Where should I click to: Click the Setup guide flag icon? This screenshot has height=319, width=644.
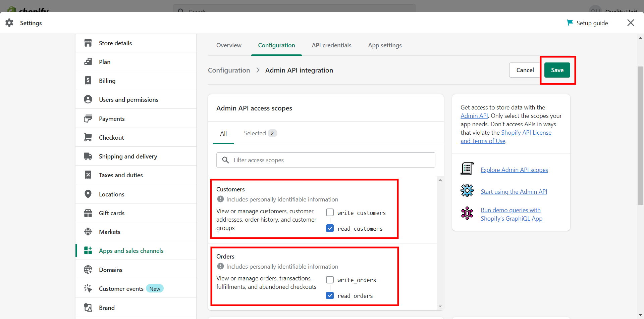pos(570,23)
